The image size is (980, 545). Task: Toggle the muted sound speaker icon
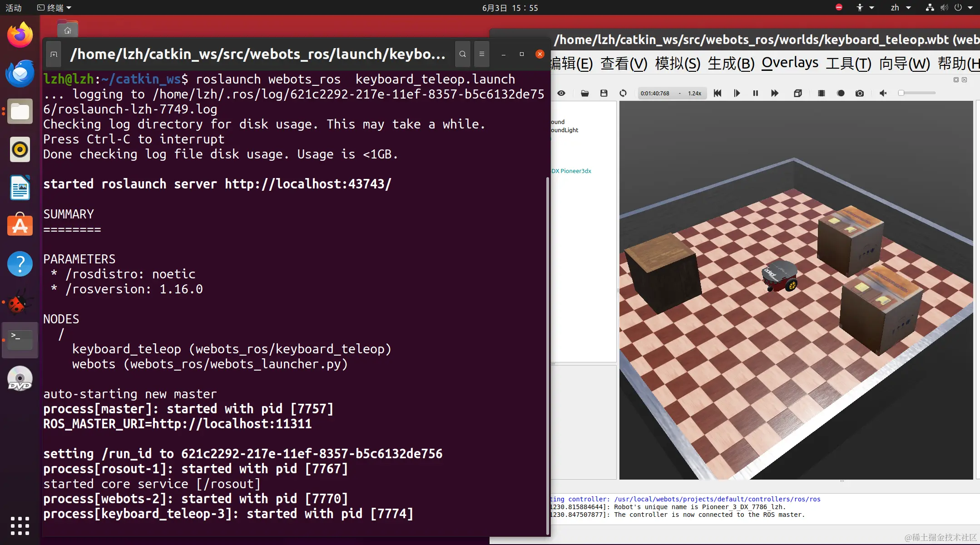click(x=883, y=93)
